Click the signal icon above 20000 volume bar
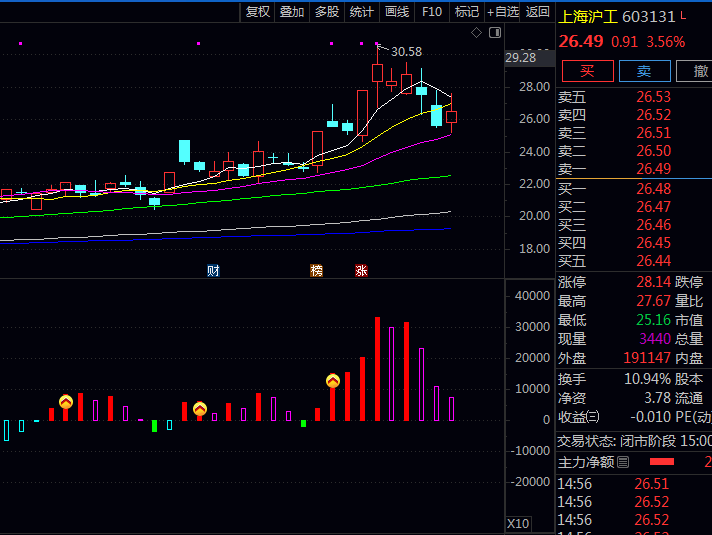The width and height of the screenshot is (712, 535). point(333,381)
